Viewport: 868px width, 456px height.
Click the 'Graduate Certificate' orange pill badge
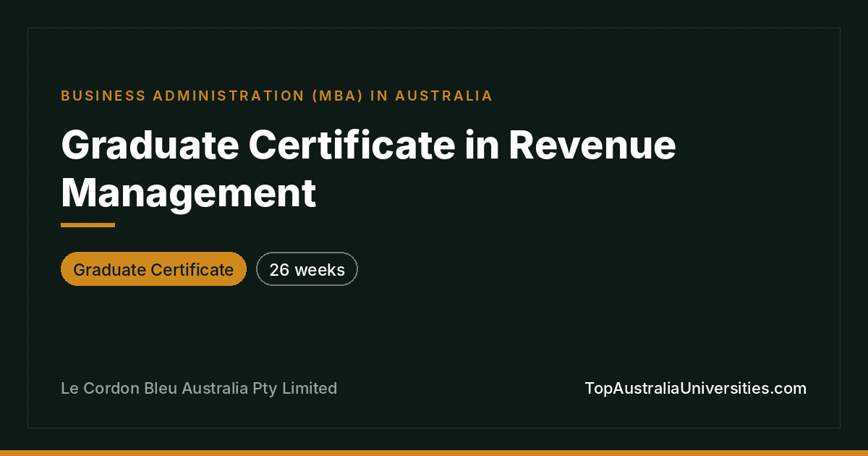pos(153,269)
